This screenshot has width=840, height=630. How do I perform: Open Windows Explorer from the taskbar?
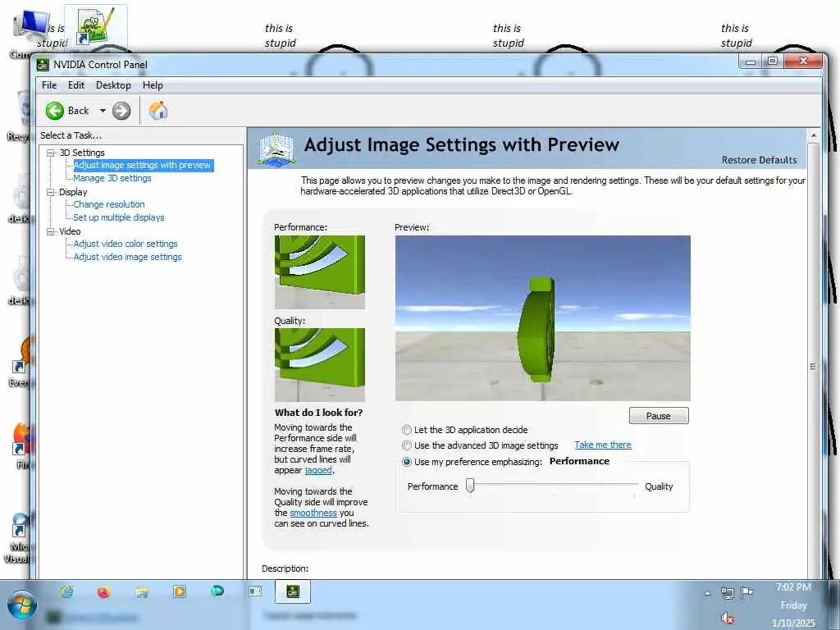coord(141,591)
